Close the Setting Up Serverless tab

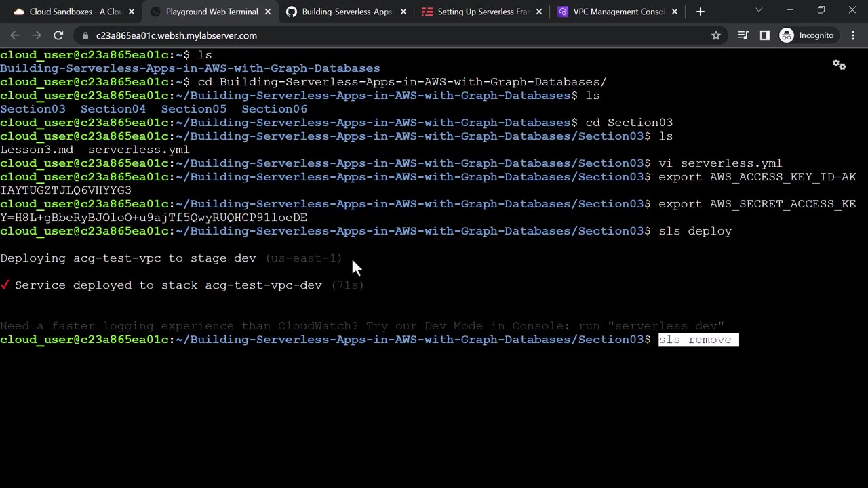(539, 12)
